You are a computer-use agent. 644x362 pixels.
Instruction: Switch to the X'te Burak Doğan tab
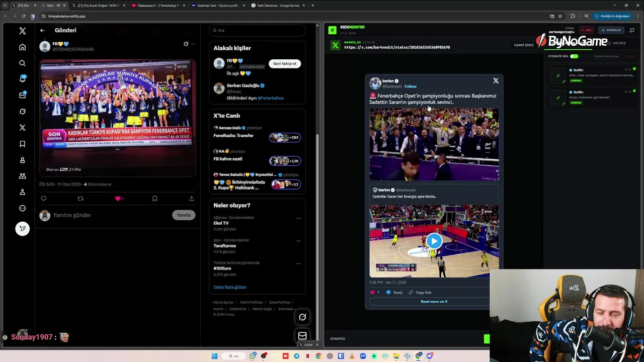click(98, 6)
